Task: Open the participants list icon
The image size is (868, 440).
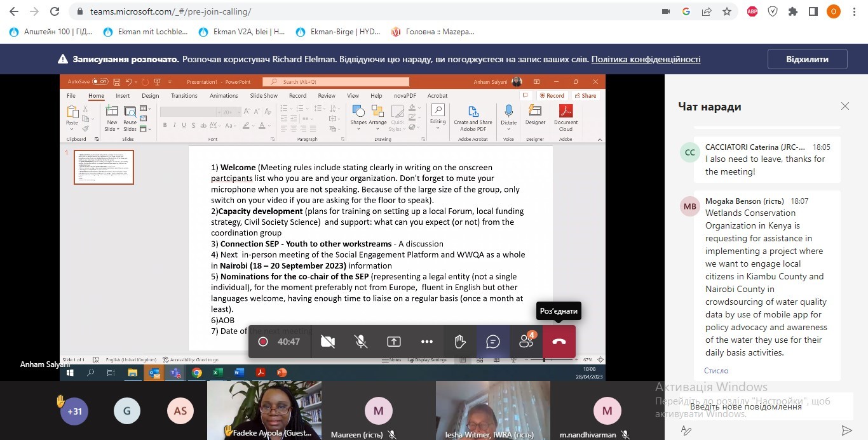Action: (526, 342)
